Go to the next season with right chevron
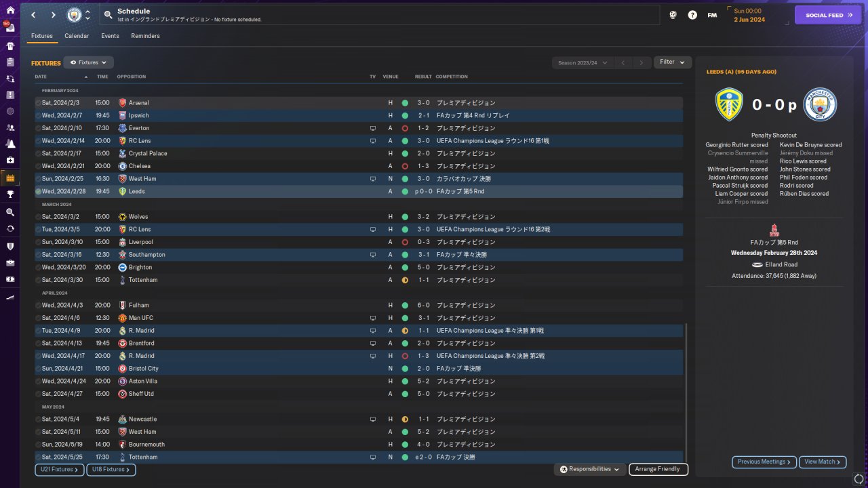Screen dimensions: 868x488 click(x=642, y=62)
